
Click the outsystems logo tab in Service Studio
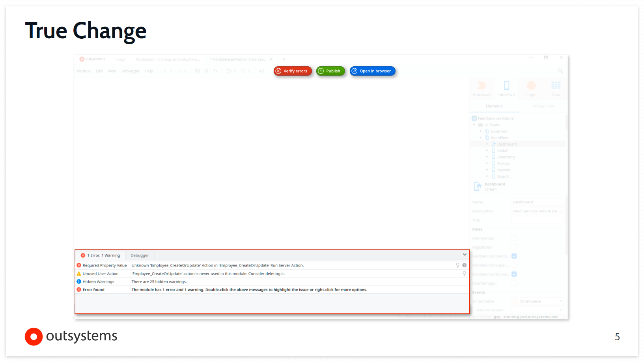(93, 59)
